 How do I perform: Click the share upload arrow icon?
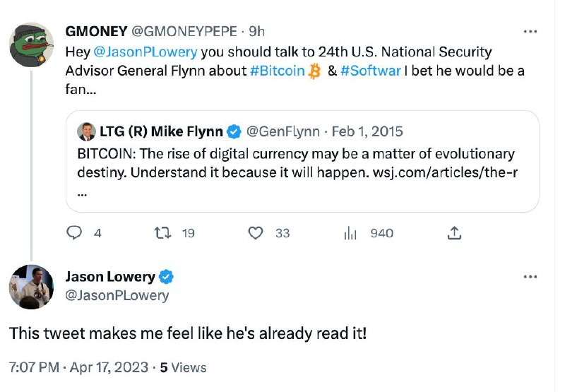[x=454, y=233]
